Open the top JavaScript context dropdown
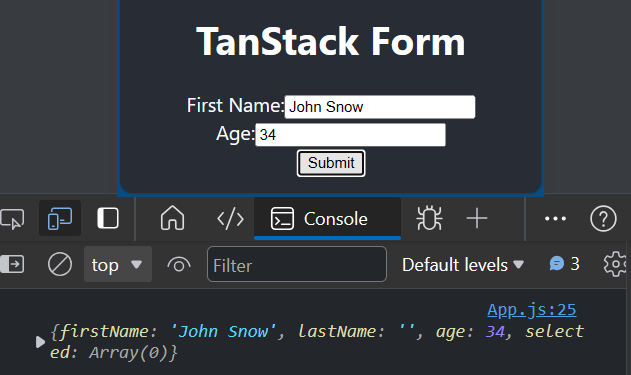631x375 pixels. (x=118, y=264)
